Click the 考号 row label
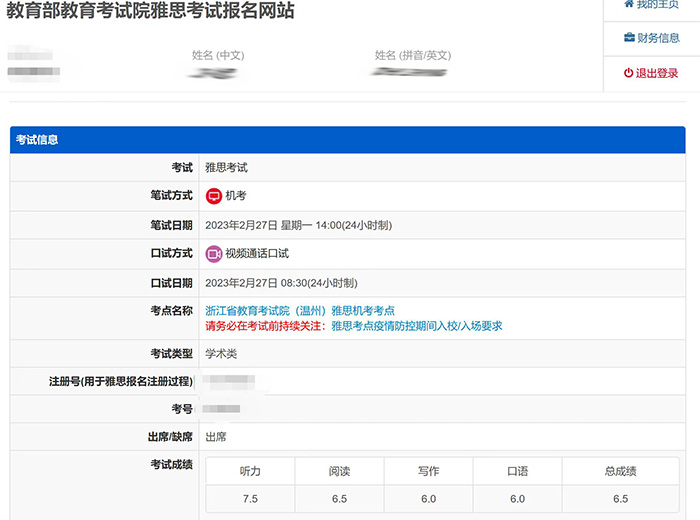Image resolution: width=700 pixels, height=520 pixels. (182, 409)
